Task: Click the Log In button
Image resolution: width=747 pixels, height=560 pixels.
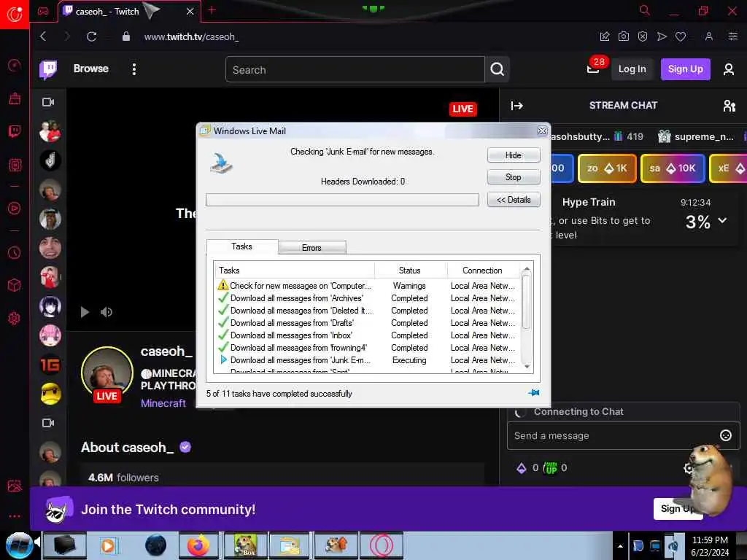Action: pos(632,69)
